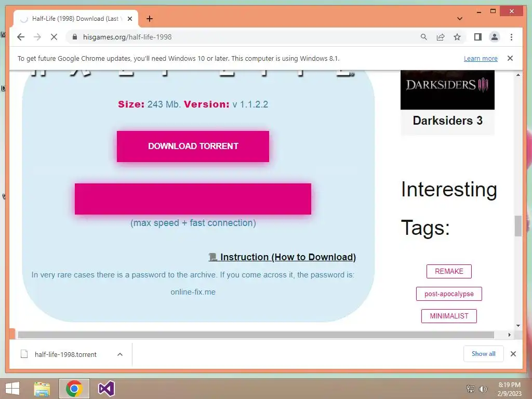
Task: Minimize the Chrome window
Action: coord(478,11)
